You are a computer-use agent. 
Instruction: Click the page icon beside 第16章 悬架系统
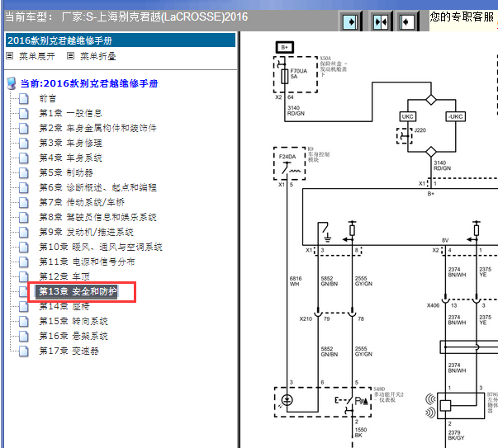click(x=23, y=337)
